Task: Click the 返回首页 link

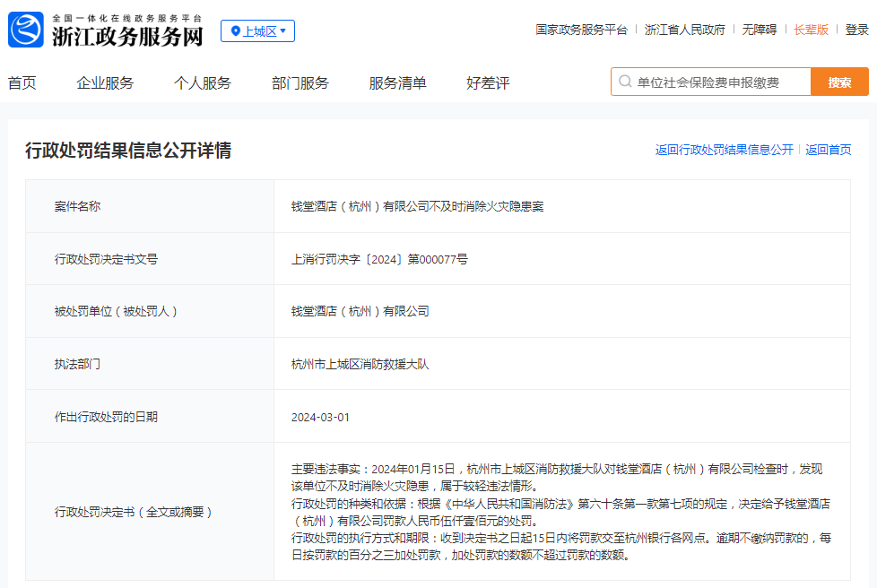Action: (829, 150)
